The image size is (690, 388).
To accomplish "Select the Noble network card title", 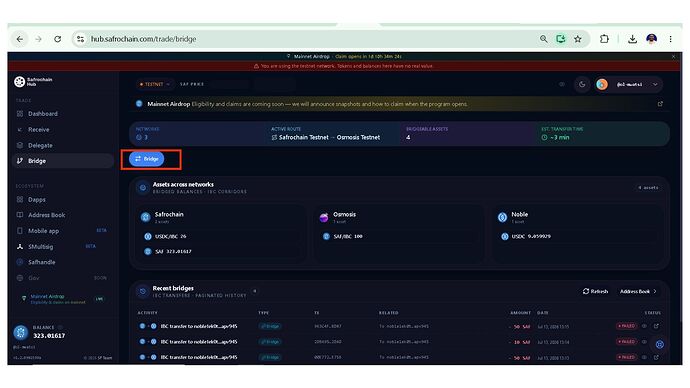I will 519,214.
